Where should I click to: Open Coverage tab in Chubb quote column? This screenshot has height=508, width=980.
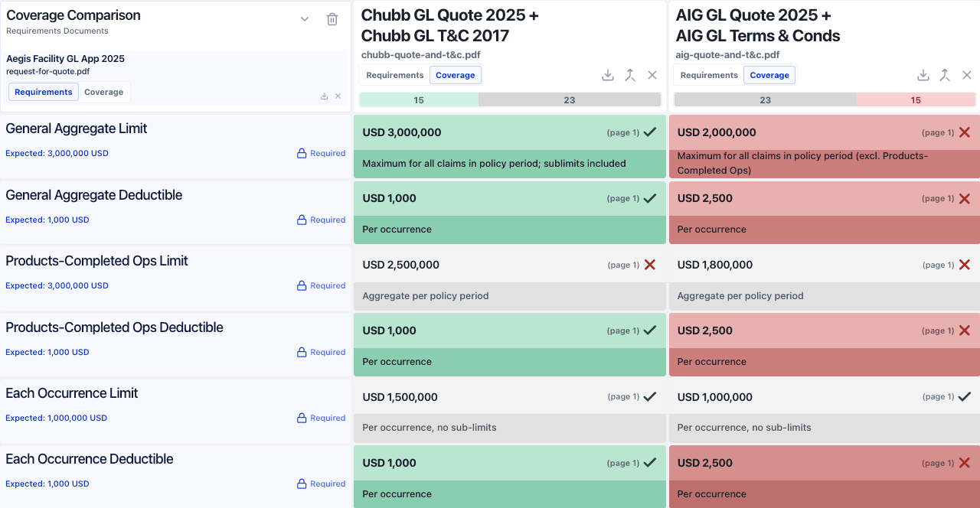(x=456, y=75)
